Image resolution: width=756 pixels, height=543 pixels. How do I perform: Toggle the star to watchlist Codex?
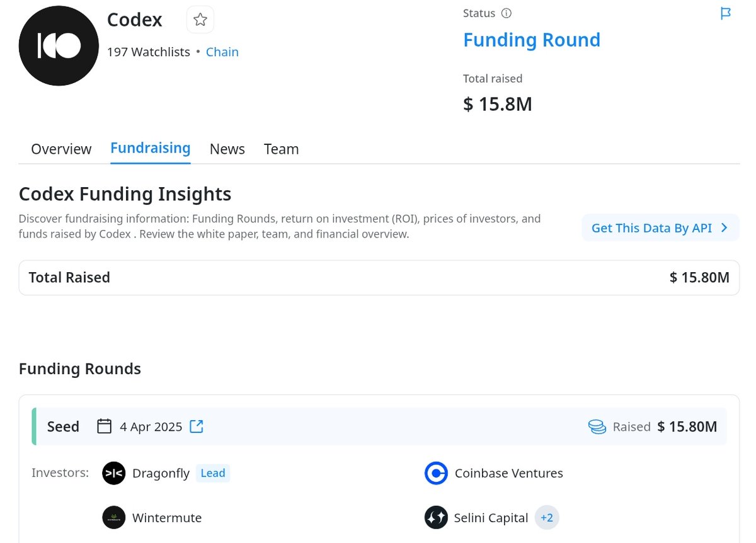click(x=200, y=20)
